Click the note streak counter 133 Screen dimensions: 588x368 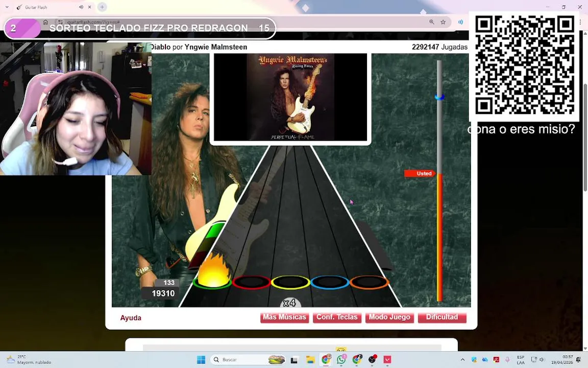pos(169,283)
